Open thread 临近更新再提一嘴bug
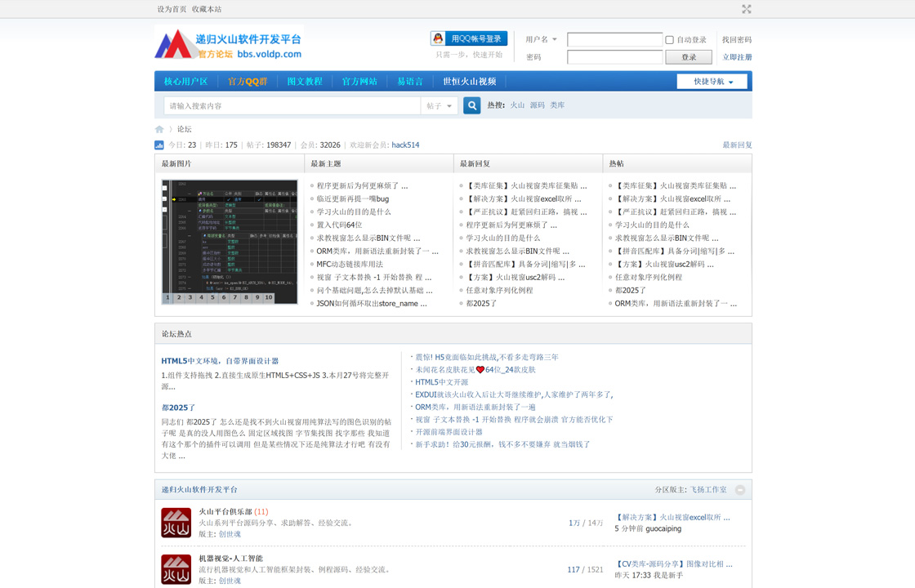The image size is (915, 588). (x=352, y=199)
